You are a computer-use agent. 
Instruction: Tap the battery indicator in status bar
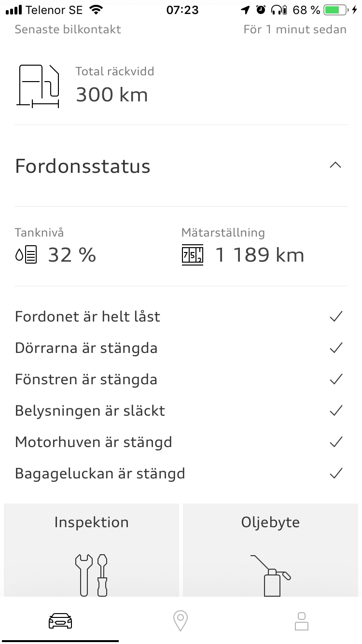point(336,10)
